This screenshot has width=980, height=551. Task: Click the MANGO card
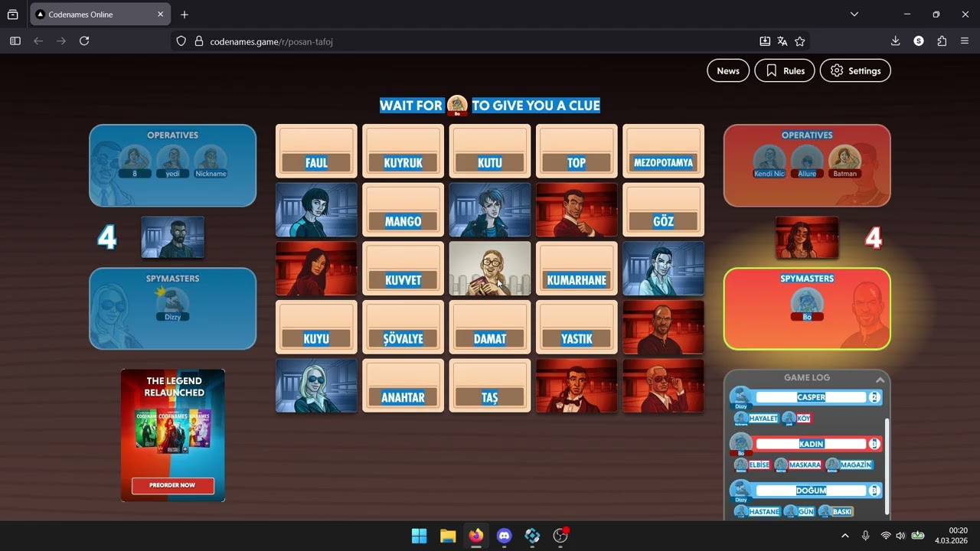403,210
